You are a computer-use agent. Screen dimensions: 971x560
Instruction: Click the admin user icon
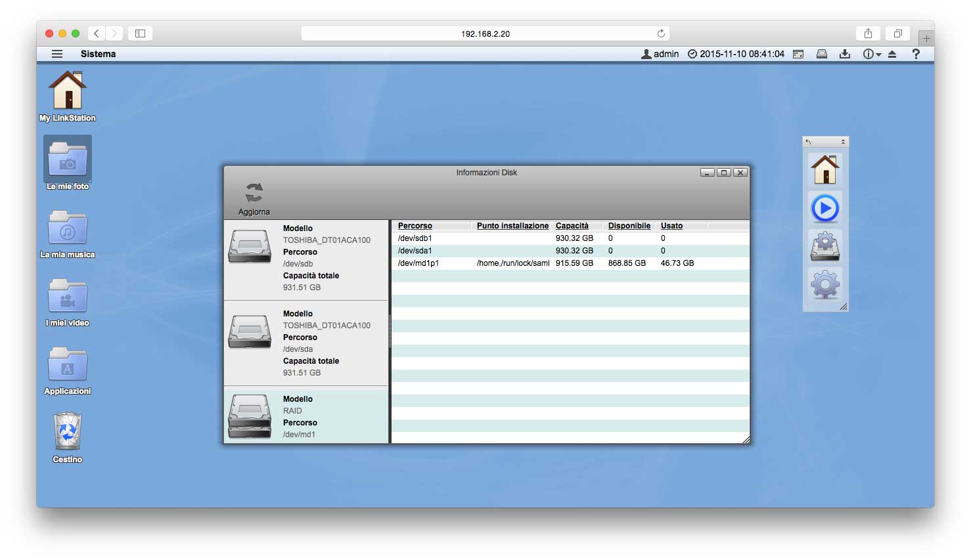tap(646, 54)
